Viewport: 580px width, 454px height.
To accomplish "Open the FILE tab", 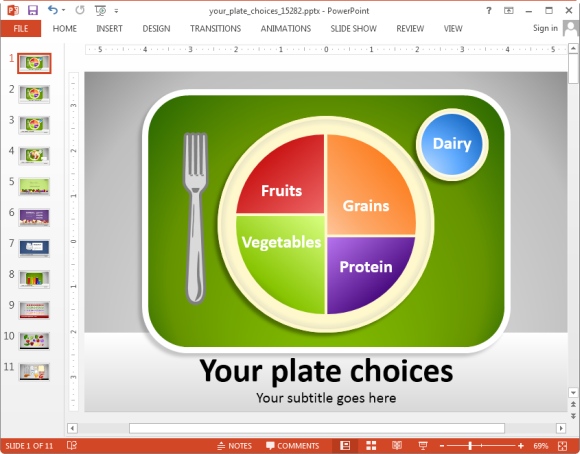I will (21, 28).
